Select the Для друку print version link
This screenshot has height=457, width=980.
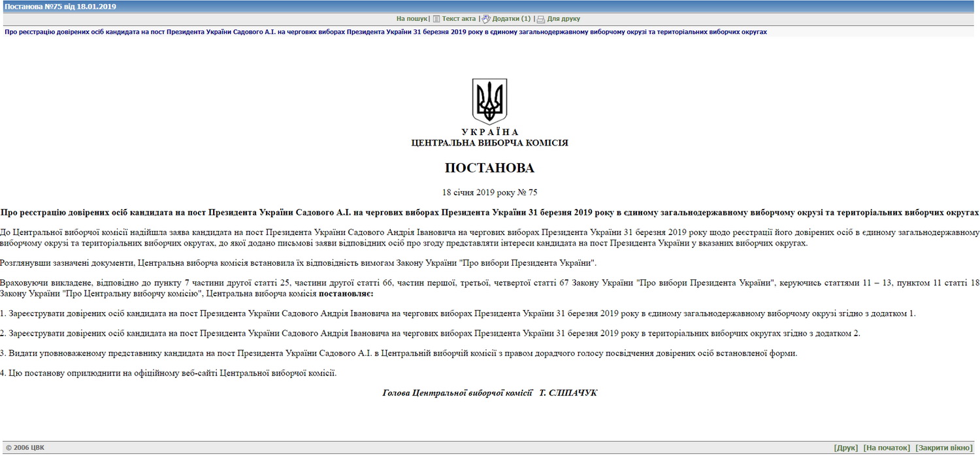pyautogui.click(x=563, y=19)
